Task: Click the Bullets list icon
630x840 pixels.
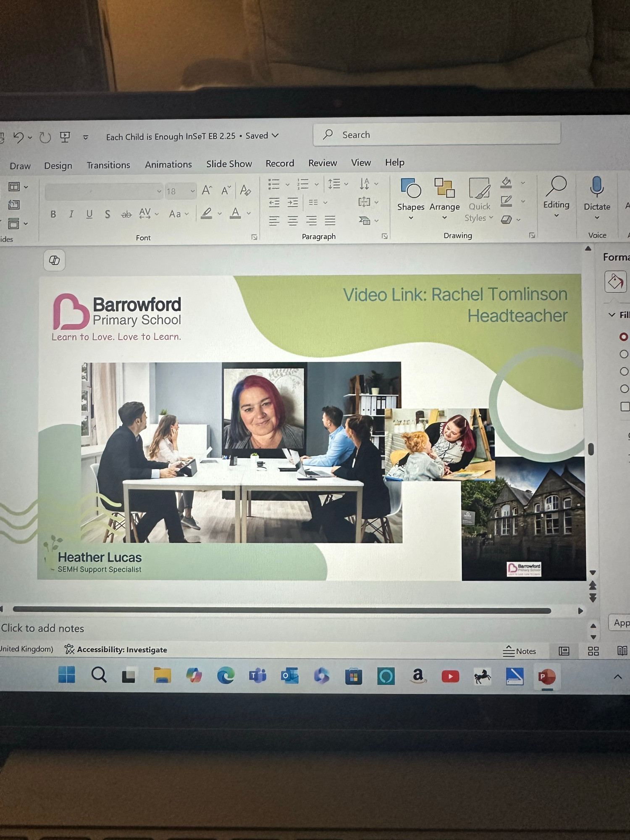Action: pos(274,184)
